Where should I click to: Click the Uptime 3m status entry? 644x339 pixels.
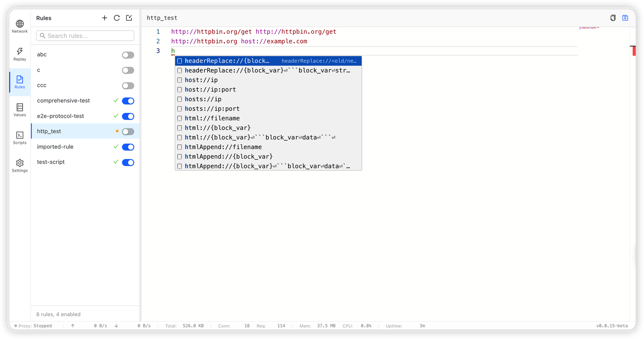(405, 326)
